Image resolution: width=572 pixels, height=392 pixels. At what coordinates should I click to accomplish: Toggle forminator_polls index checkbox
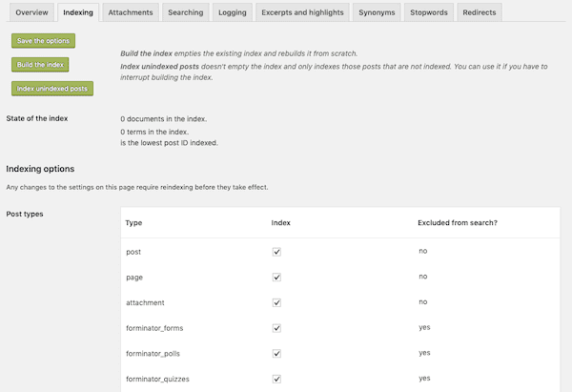pos(276,354)
